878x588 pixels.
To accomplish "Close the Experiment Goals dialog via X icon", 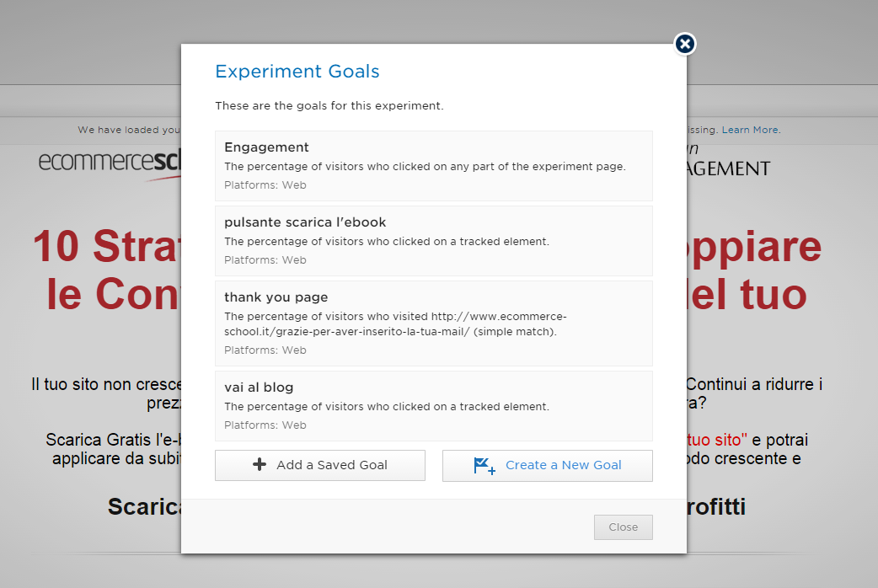I will pyautogui.click(x=685, y=44).
